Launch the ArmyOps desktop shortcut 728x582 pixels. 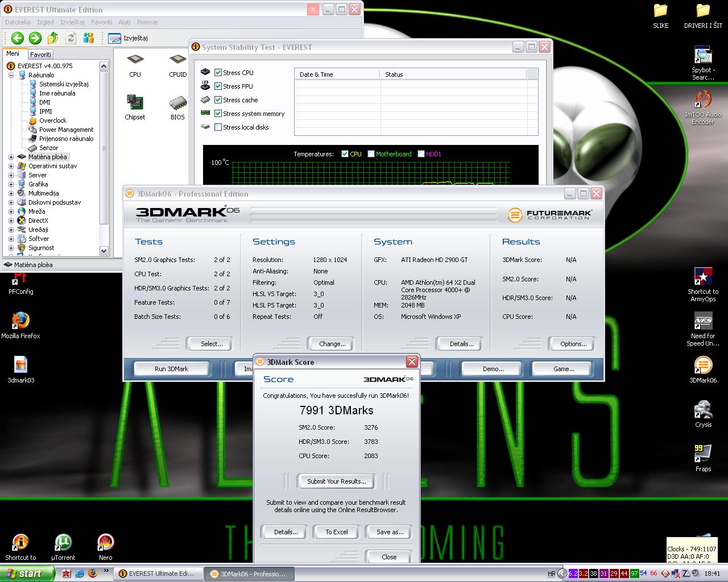703,285
